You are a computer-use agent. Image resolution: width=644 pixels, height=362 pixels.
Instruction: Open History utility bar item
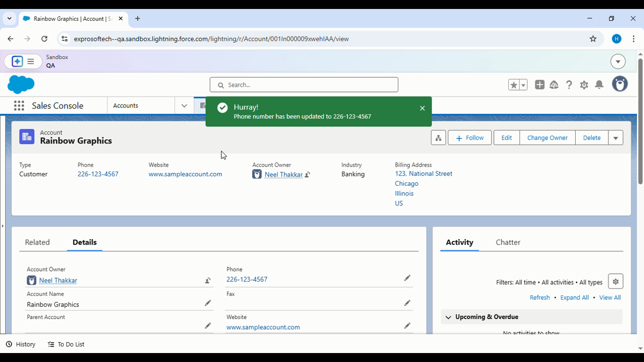coord(21,344)
